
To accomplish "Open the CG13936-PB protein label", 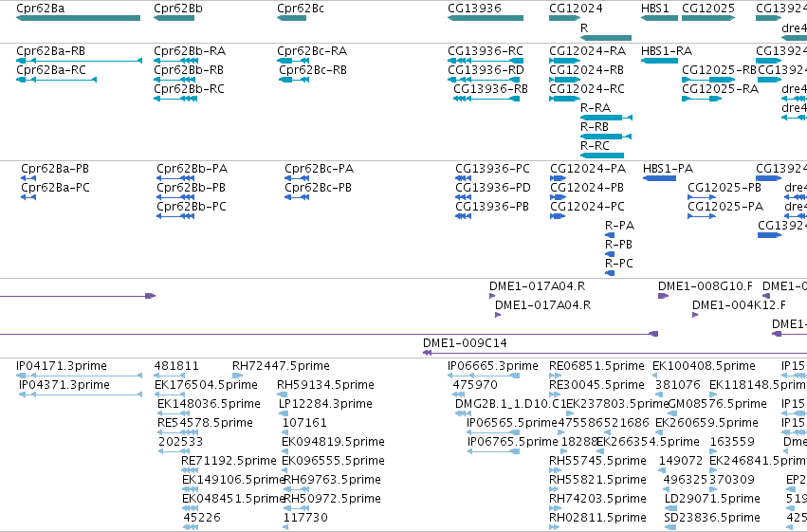I will 492,207.
